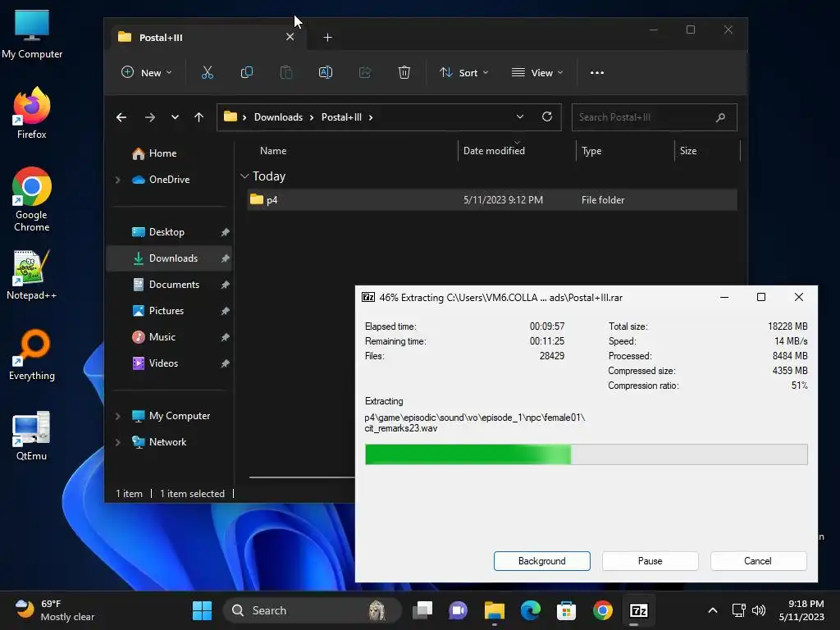Image resolution: width=840 pixels, height=630 pixels.
Task: Click Postal+III in the address breadcrumb
Action: tap(341, 117)
